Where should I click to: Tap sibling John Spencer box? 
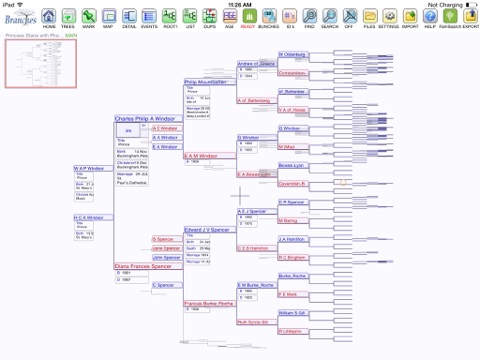pyautogui.click(x=167, y=258)
